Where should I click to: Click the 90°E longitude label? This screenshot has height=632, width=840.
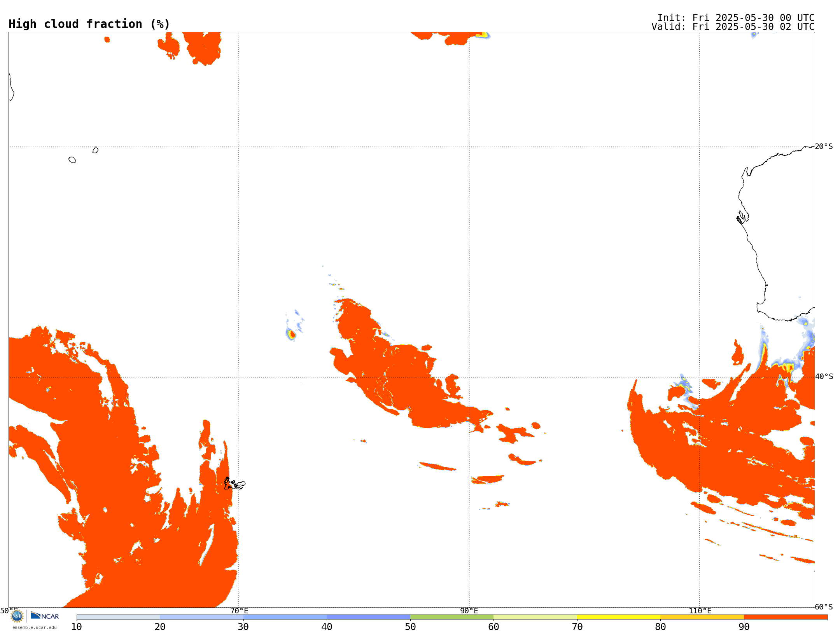tap(469, 611)
